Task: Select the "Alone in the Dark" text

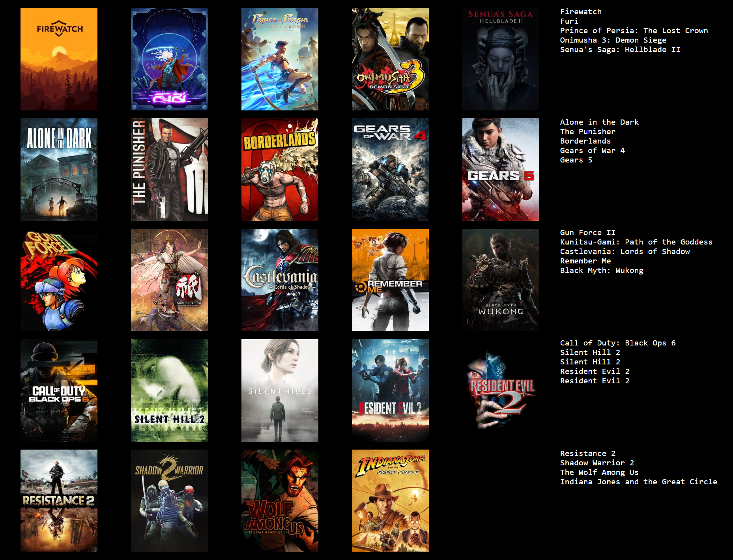Action: [599, 122]
